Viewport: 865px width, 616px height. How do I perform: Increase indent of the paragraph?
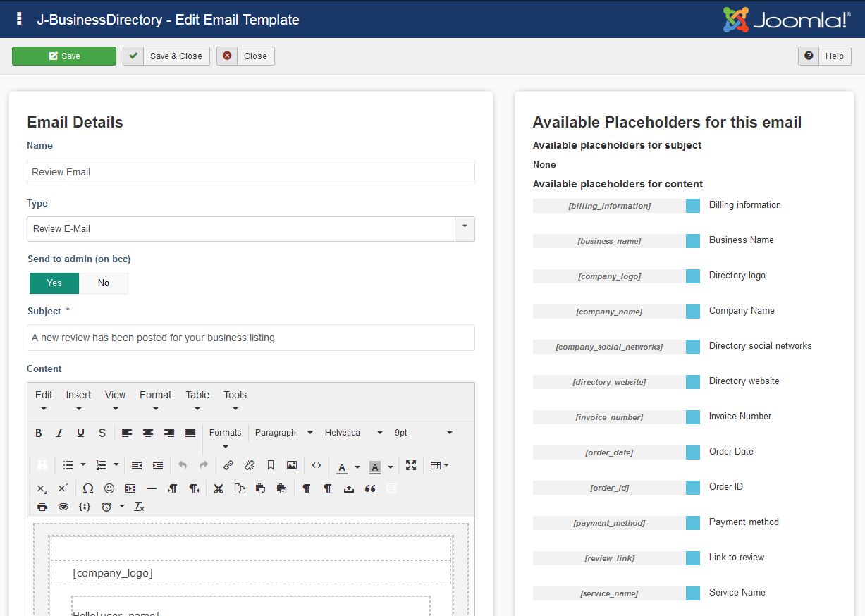click(x=158, y=465)
